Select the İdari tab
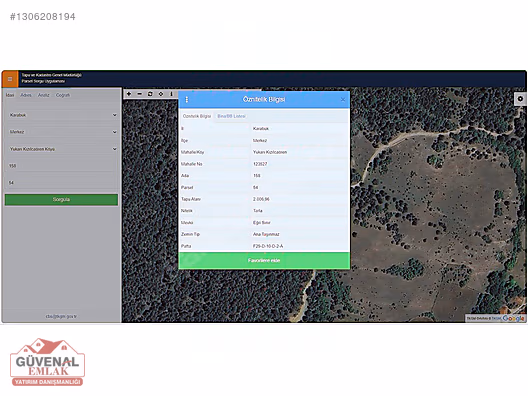 (10, 95)
